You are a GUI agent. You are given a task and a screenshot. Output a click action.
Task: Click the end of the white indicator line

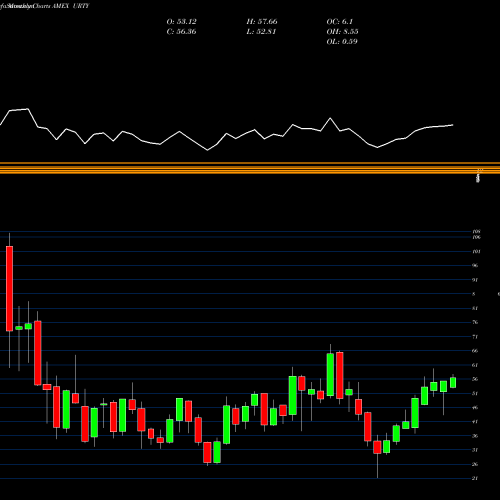(453, 125)
